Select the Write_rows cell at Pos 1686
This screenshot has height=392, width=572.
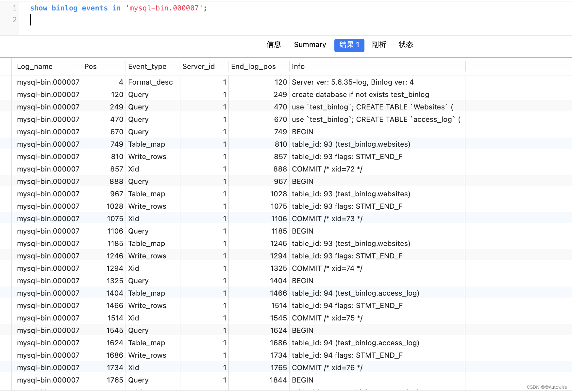[x=153, y=355]
